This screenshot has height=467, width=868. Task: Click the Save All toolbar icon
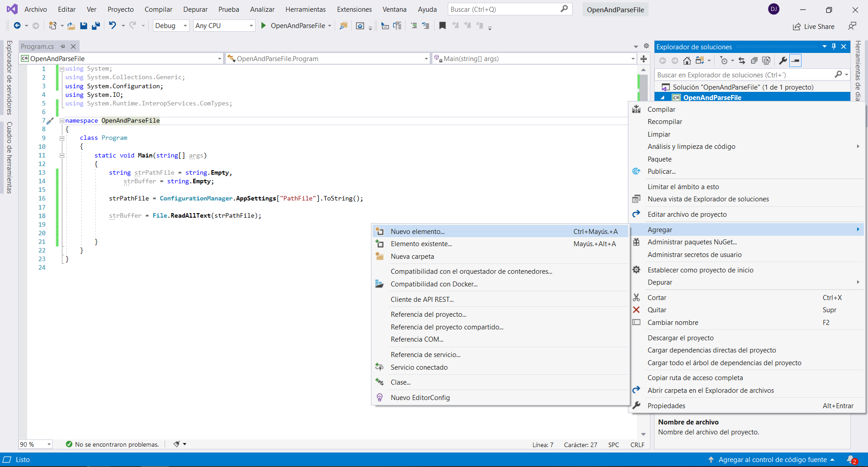96,26
